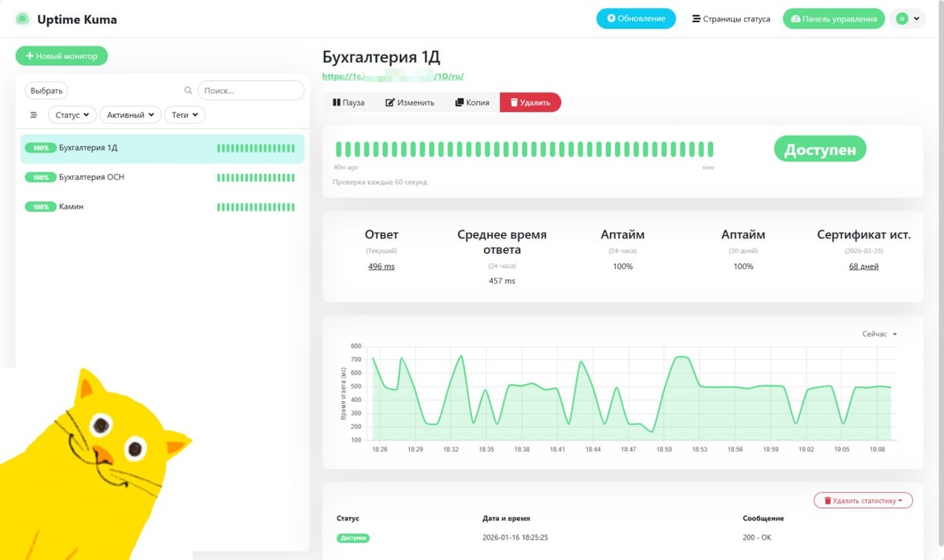This screenshot has width=944, height=560.
Task: Delete the monitor with the red Удалить button
Action: pyautogui.click(x=530, y=102)
